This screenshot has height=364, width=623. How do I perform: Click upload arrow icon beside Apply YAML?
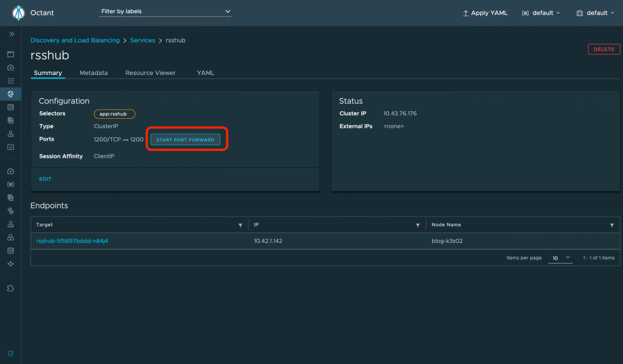pyautogui.click(x=466, y=13)
